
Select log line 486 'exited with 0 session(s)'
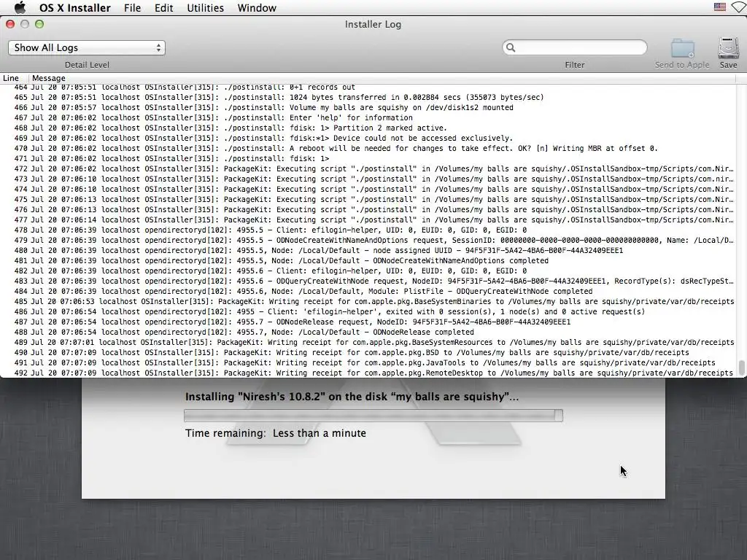[x=368, y=312]
